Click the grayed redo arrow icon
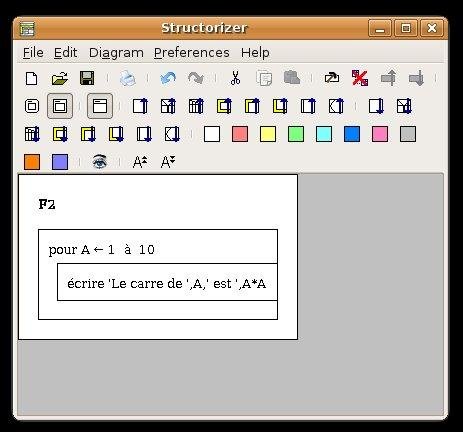Viewport: 463px width, 432px height. [196, 78]
